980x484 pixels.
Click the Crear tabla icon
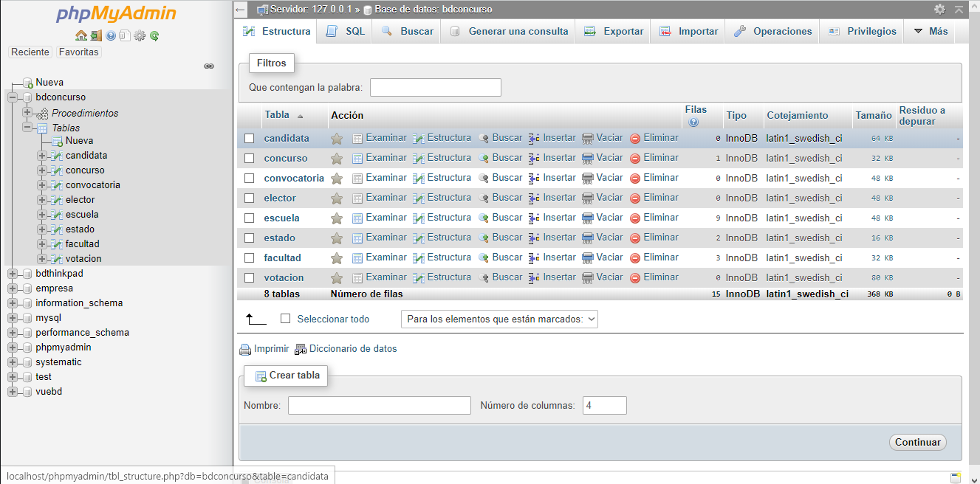261,376
